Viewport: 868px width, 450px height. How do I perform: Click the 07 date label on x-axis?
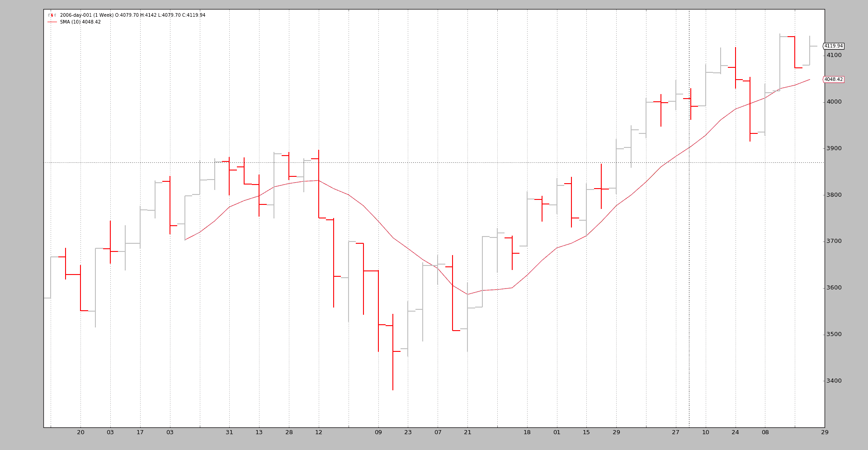point(438,432)
